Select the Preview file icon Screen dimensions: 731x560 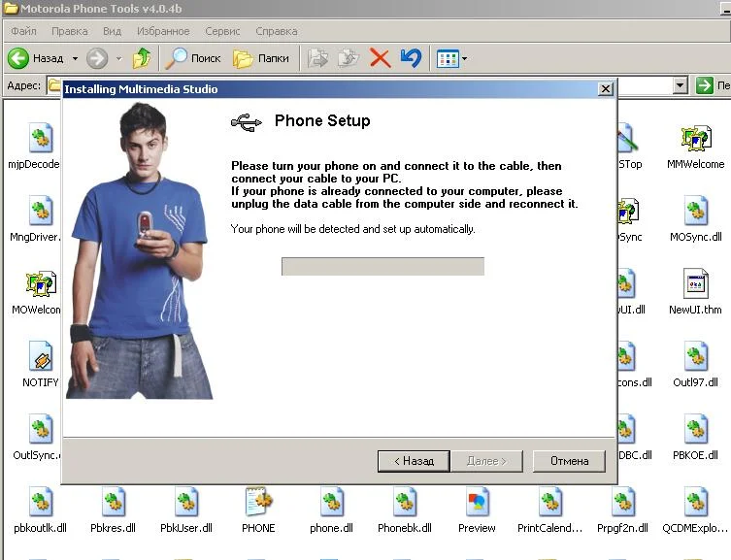(477, 502)
